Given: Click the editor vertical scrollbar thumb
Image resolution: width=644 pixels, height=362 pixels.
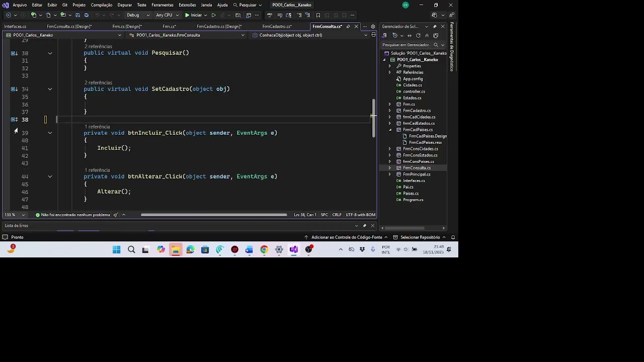Looking at the screenshot, I should point(373,118).
